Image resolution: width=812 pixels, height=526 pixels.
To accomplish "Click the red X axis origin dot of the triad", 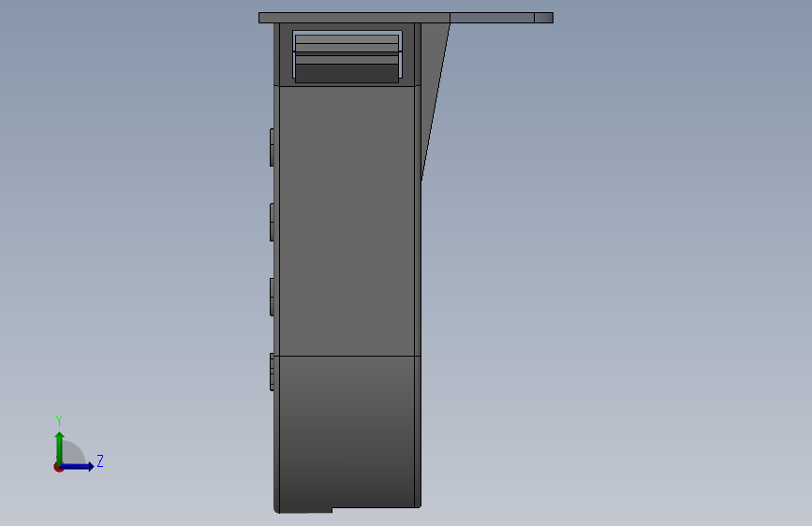I will click(58, 467).
